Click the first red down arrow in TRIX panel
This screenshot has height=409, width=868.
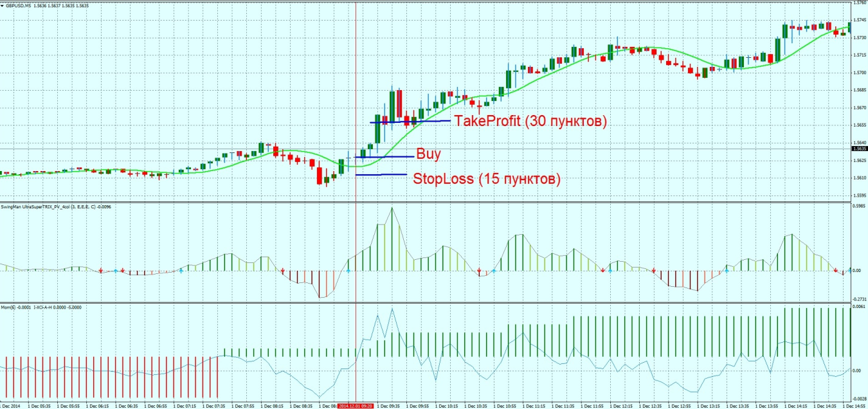click(102, 271)
